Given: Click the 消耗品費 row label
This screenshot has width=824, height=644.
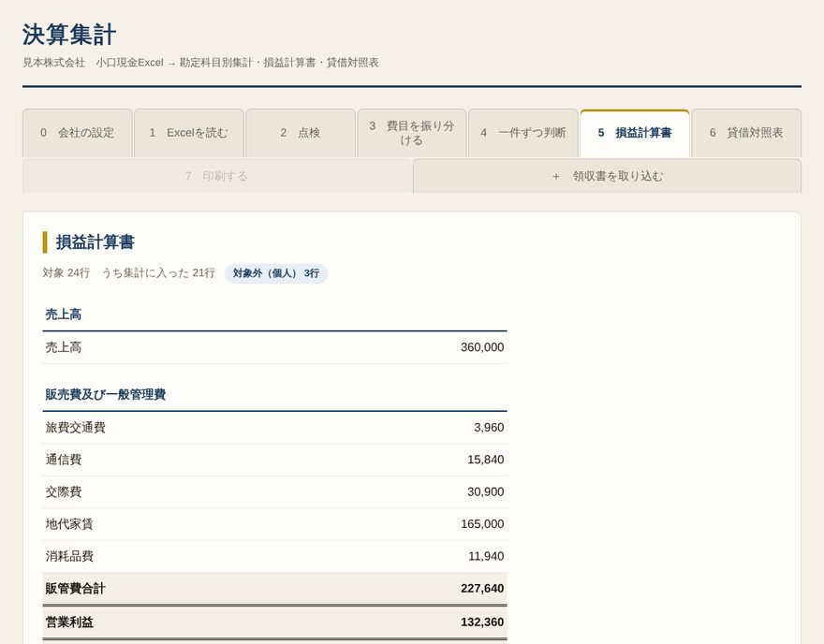Looking at the screenshot, I should tap(69, 556).
